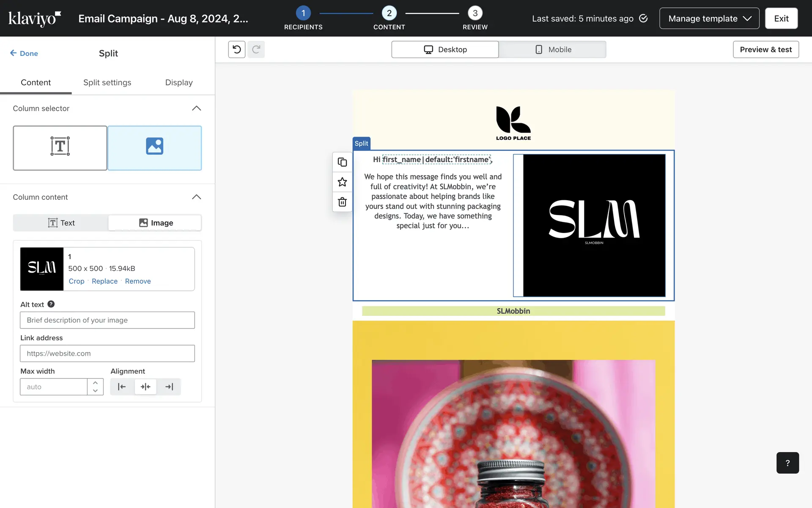Collapse the Column selector section
Image resolution: width=812 pixels, height=508 pixels.
(196, 108)
